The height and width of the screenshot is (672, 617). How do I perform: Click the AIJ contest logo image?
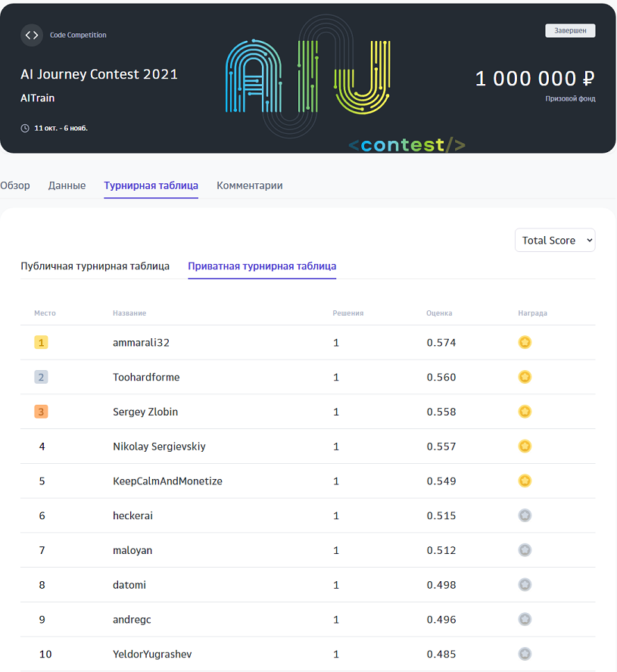(x=308, y=76)
